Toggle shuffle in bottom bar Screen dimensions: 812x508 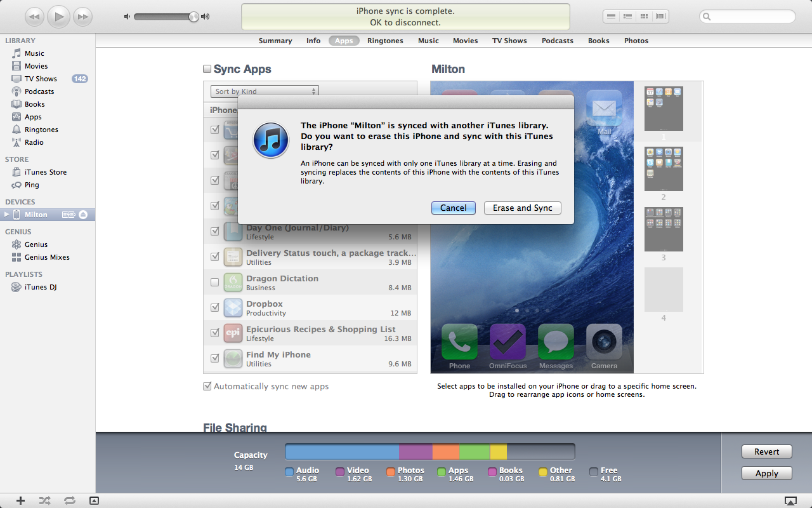coord(44,500)
